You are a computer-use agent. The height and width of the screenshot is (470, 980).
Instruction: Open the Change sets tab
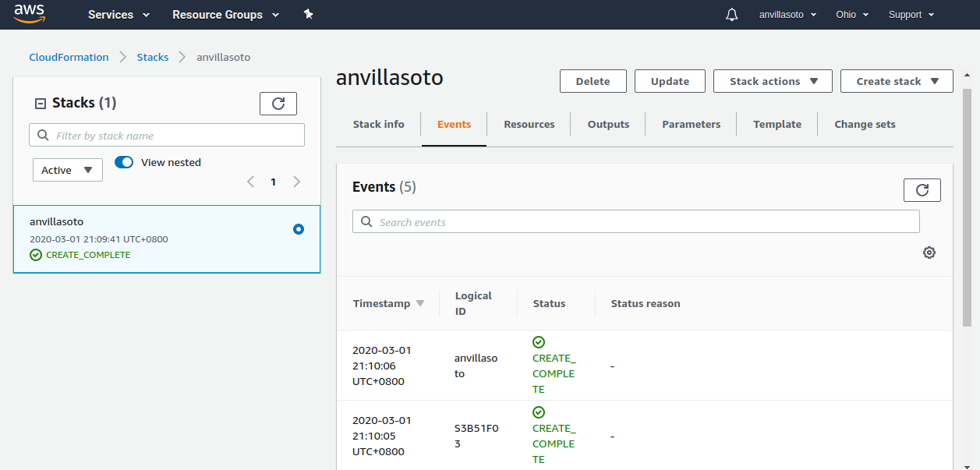[865, 124]
